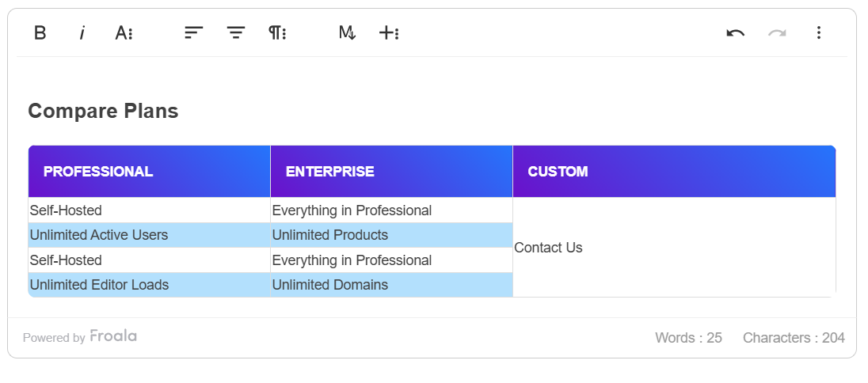Undo the last change
This screenshot has height=383, width=868.
[x=735, y=32]
